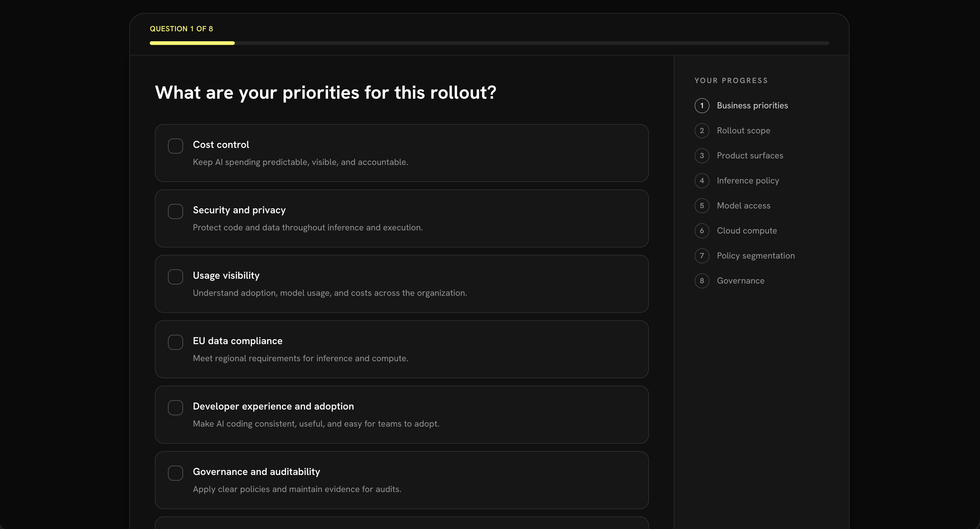Screen dimensions: 980x529
Task: Tick the Security and privacy checkbox
Action: point(175,212)
